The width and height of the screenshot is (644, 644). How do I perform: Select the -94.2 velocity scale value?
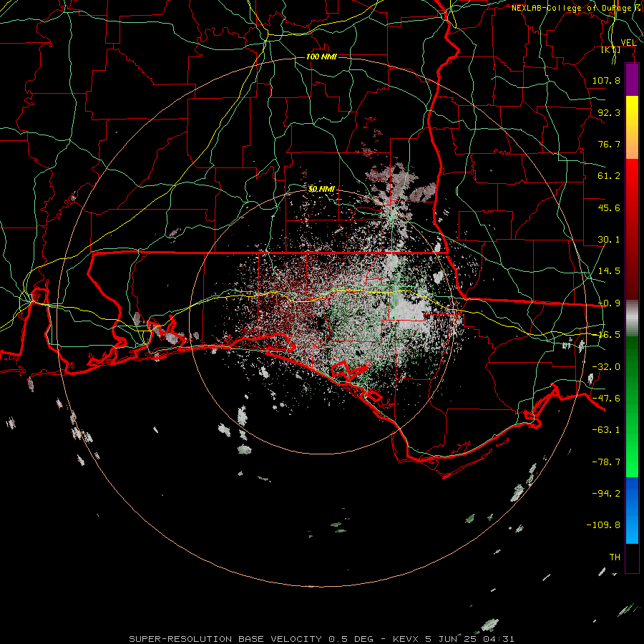606,493
